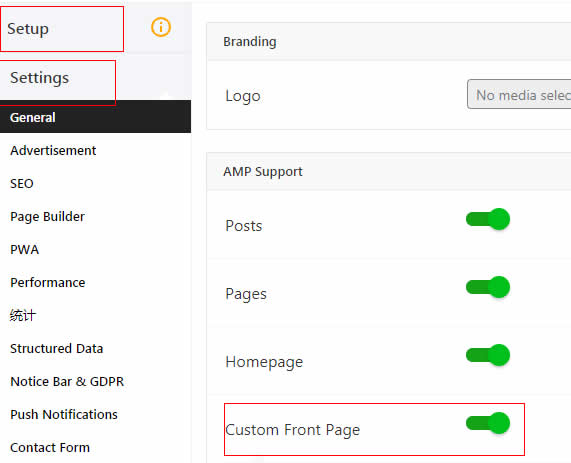
Task: Open the SEO settings tab
Action: click(x=22, y=183)
